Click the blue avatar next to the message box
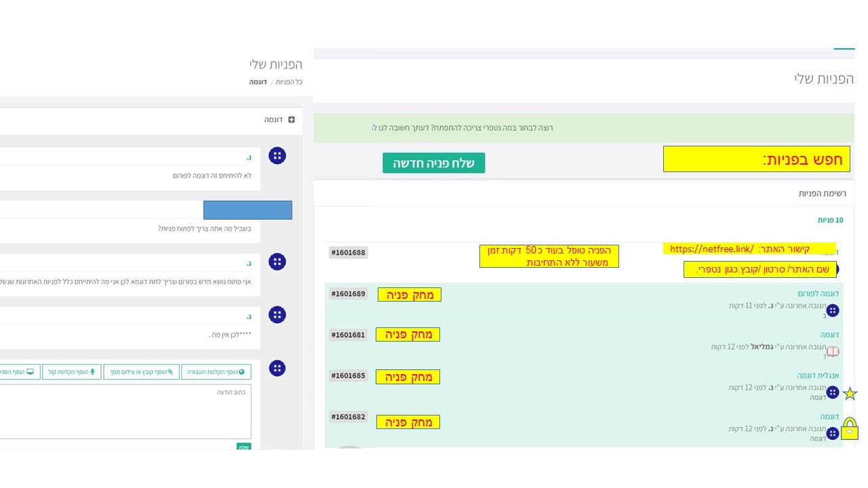Image resolution: width=868 pixels, height=488 pixels. 277,368
